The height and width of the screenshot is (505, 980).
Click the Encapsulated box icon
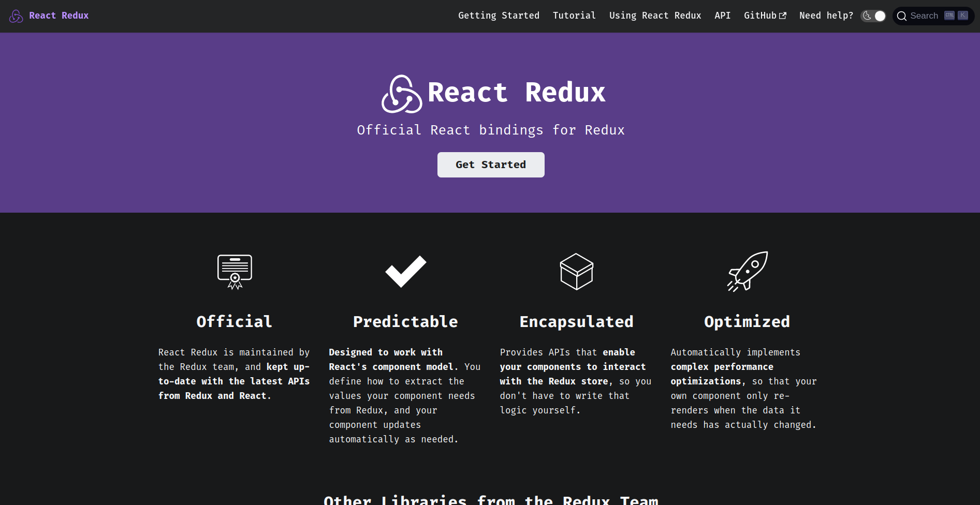point(576,272)
